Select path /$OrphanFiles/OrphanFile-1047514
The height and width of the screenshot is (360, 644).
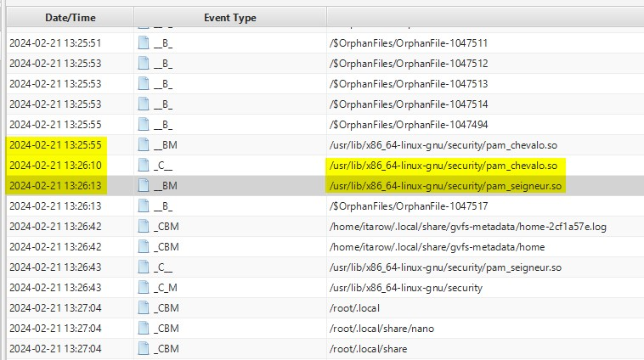click(409, 104)
